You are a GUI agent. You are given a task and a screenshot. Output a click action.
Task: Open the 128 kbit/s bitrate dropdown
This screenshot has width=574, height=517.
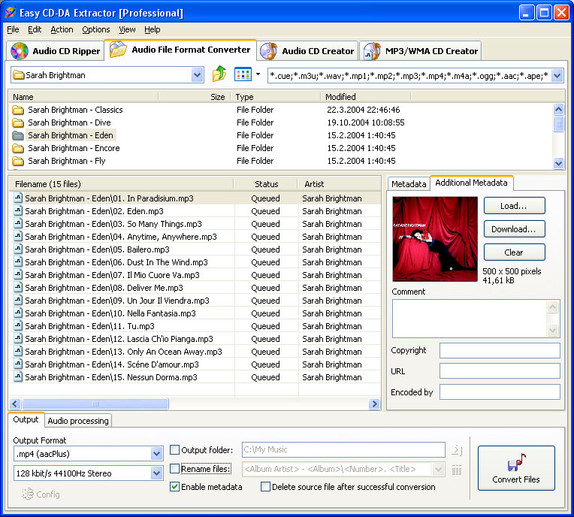[157, 473]
